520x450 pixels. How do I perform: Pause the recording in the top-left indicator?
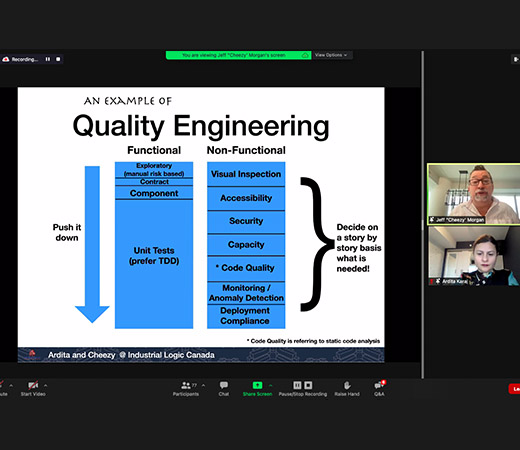tap(48, 59)
